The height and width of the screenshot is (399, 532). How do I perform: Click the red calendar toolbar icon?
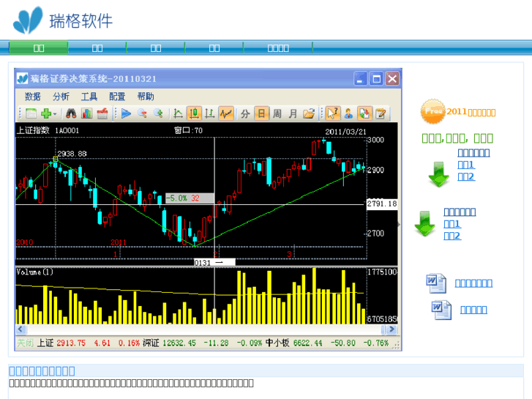(x=102, y=113)
